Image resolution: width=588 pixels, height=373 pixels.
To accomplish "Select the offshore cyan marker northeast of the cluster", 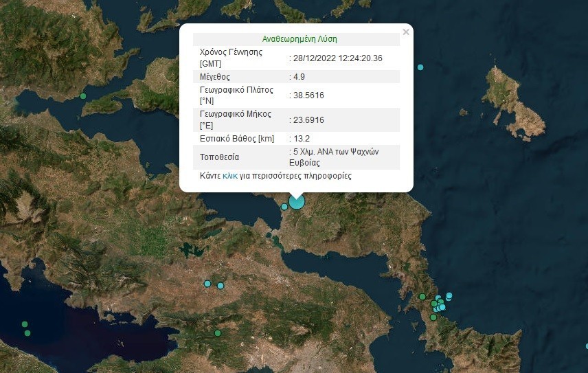I will click(x=449, y=295).
